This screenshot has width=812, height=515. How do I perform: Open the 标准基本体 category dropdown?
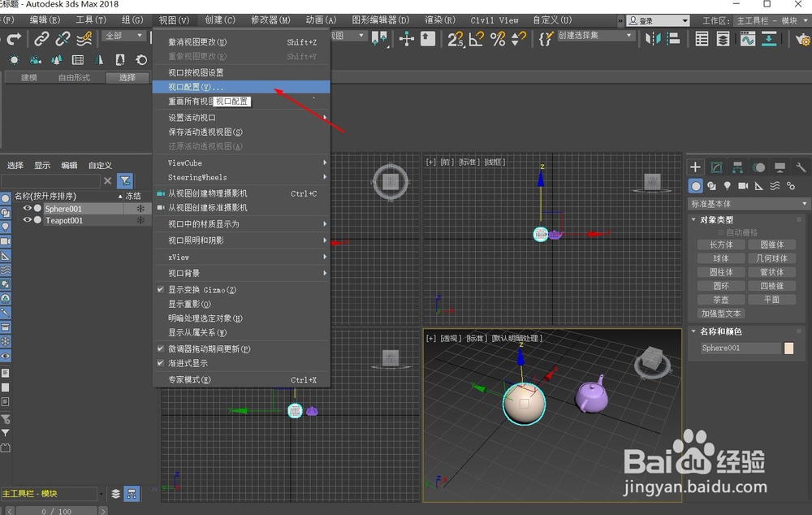tap(749, 204)
